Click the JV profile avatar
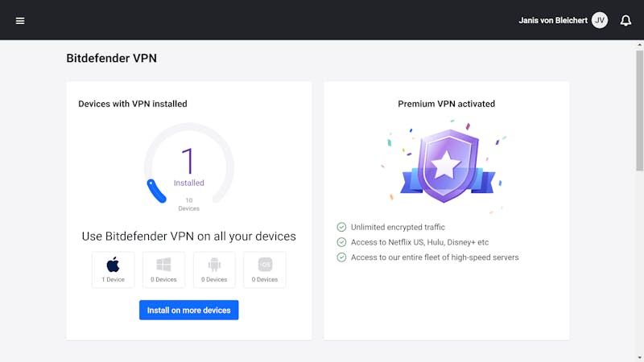Image resolution: width=644 pixels, height=362 pixels. 600,20
